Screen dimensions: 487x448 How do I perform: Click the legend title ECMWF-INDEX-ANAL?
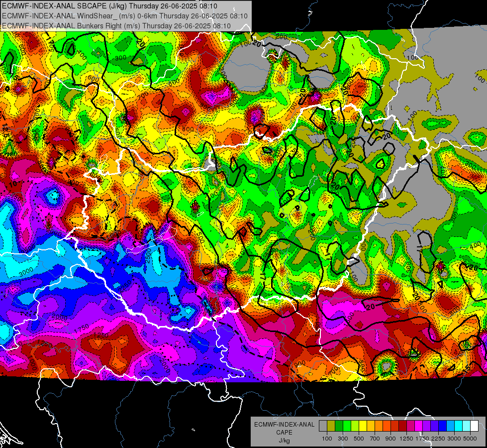point(285,425)
